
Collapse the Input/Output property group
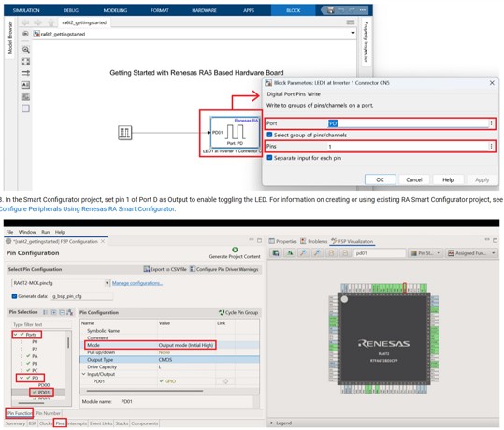pyautogui.click(x=84, y=374)
